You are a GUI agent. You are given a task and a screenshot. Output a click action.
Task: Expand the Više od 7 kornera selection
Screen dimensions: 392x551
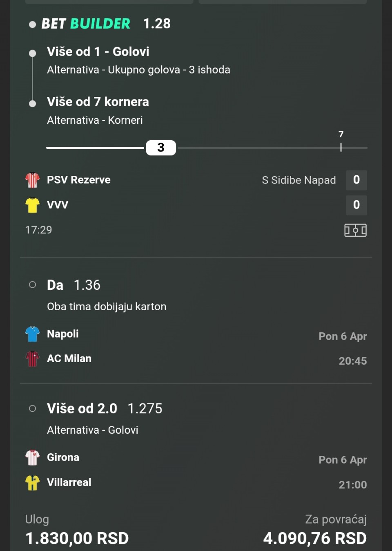pyautogui.click(x=98, y=102)
